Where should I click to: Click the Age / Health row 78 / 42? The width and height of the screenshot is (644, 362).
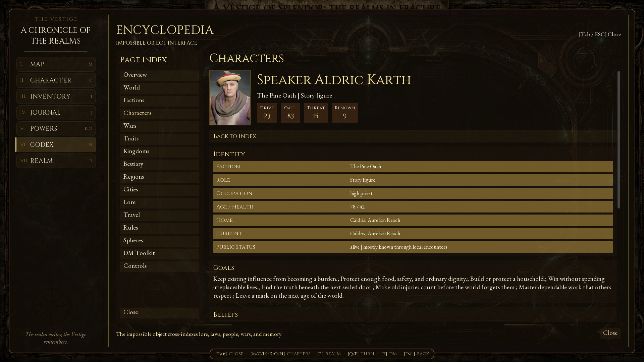point(413,207)
